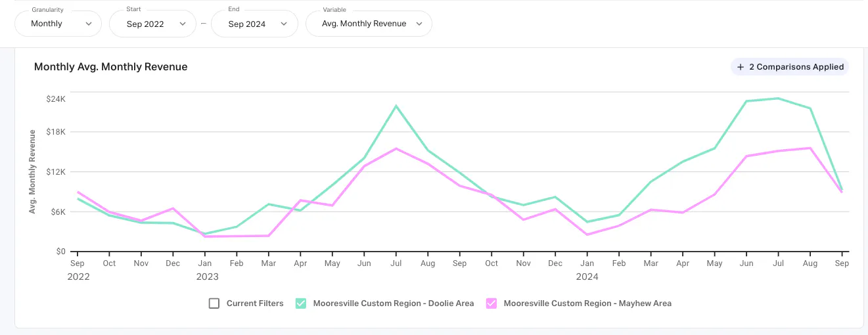Click the 2 Comparisons Applied button
Viewport: 868px width, 335px height.
(790, 67)
